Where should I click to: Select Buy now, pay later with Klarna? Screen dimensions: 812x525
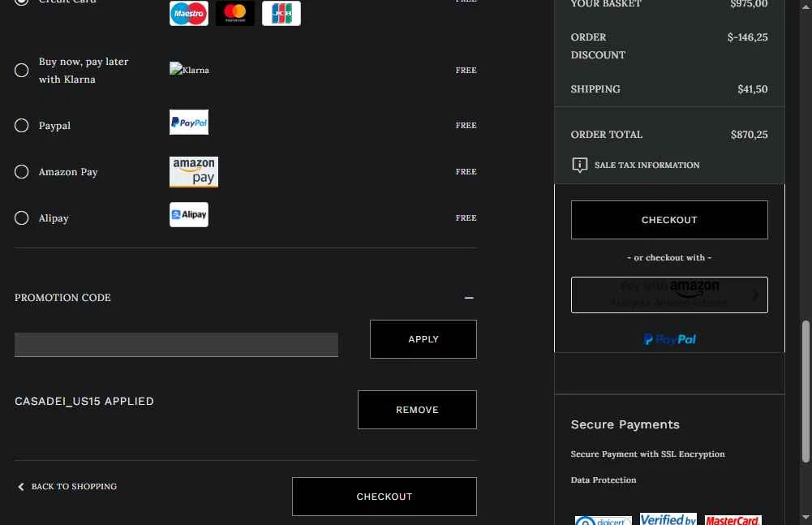click(x=21, y=70)
